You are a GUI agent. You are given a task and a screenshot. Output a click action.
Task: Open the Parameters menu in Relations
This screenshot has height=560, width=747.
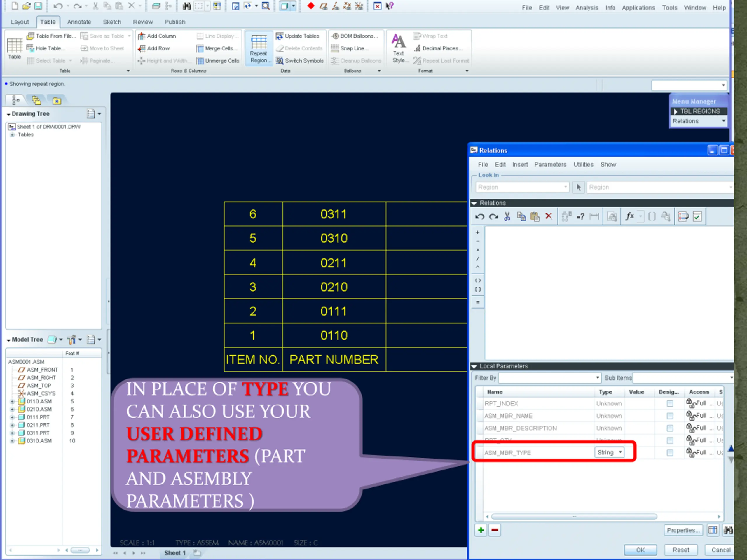click(550, 164)
